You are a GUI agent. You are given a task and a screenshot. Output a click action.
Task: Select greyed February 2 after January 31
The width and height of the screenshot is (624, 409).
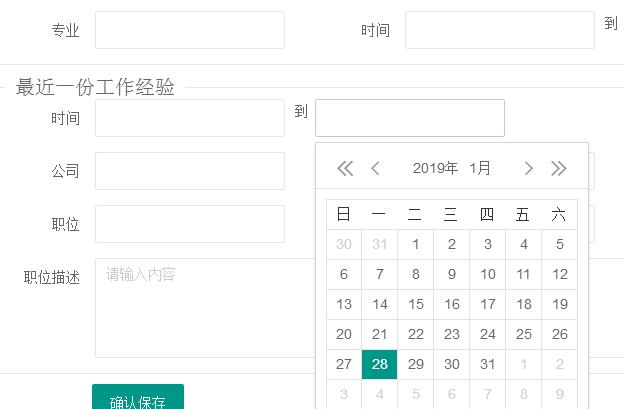[x=560, y=364]
